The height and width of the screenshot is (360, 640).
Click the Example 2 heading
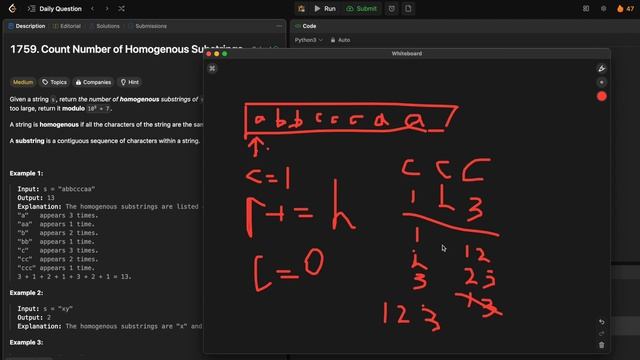(26, 293)
